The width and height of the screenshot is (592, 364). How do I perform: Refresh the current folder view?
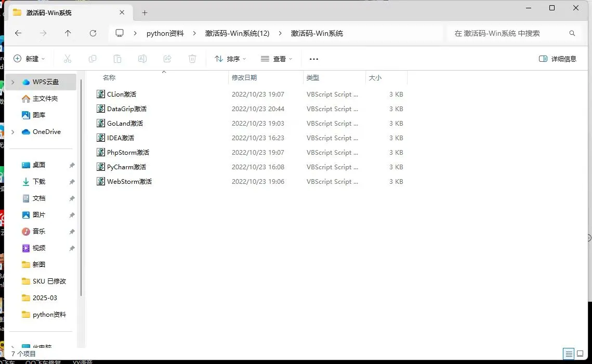(93, 33)
